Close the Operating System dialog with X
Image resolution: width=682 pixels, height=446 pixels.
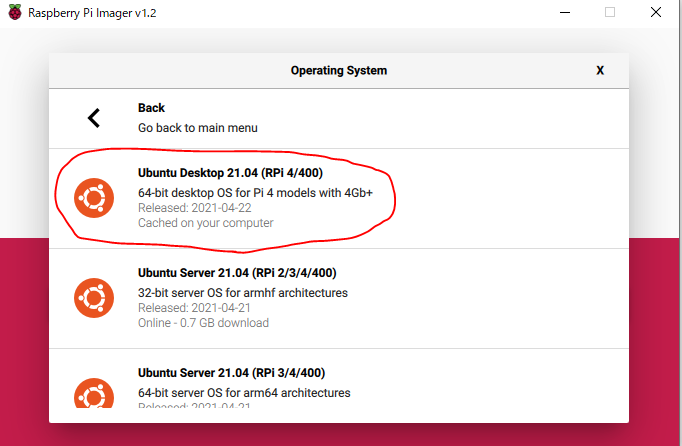coord(600,70)
